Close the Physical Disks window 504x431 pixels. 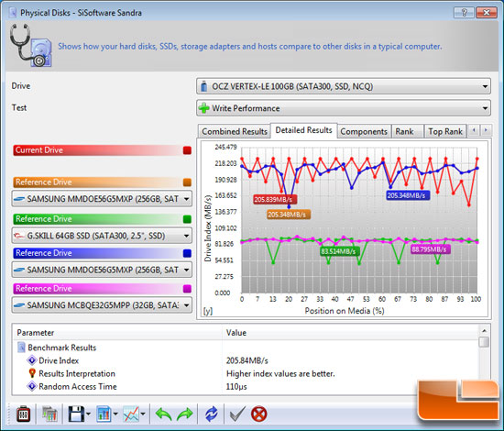[x=487, y=13]
